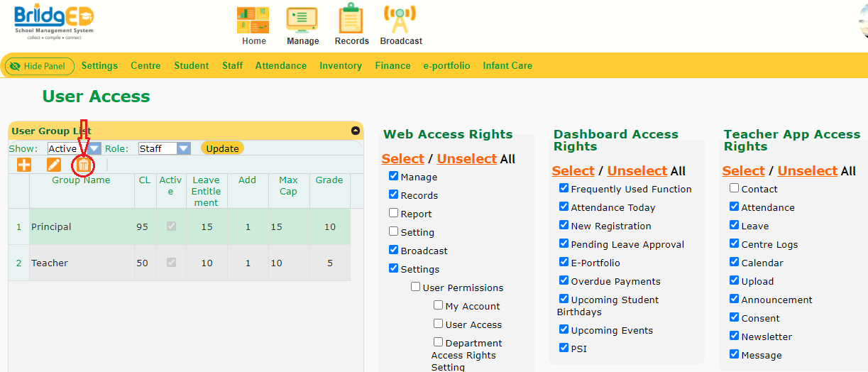This screenshot has height=372, width=868.
Task: Uncheck the Calendar checkbox
Action: [734, 262]
